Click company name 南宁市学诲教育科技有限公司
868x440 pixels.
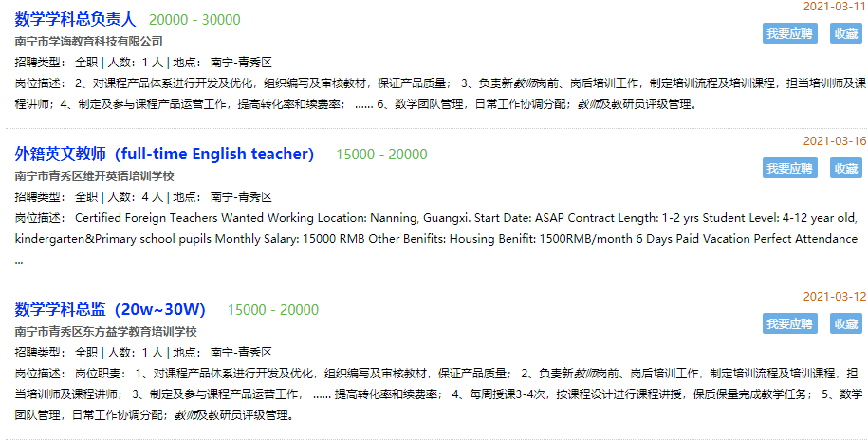pyautogui.click(x=89, y=42)
